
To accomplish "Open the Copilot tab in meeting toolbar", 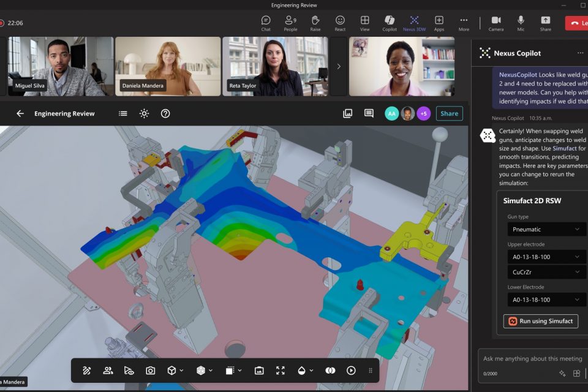I will tap(389, 23).
